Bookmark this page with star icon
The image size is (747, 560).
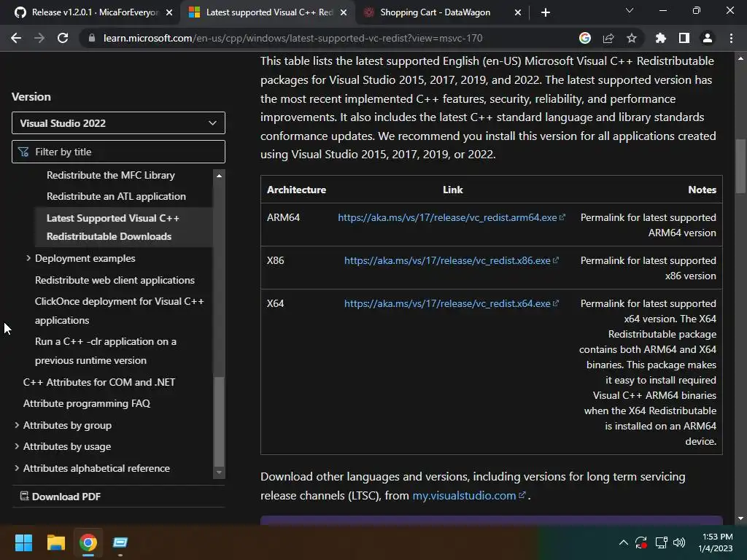pos(632,38)
